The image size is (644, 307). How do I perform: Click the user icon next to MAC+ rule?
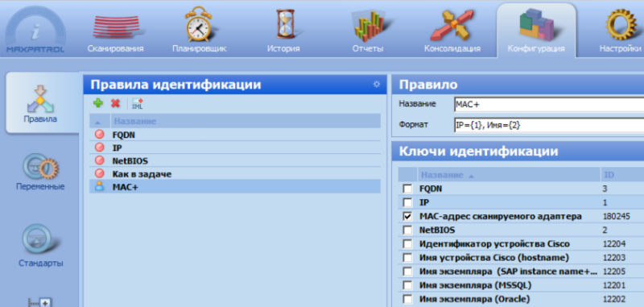click(99, 187)
